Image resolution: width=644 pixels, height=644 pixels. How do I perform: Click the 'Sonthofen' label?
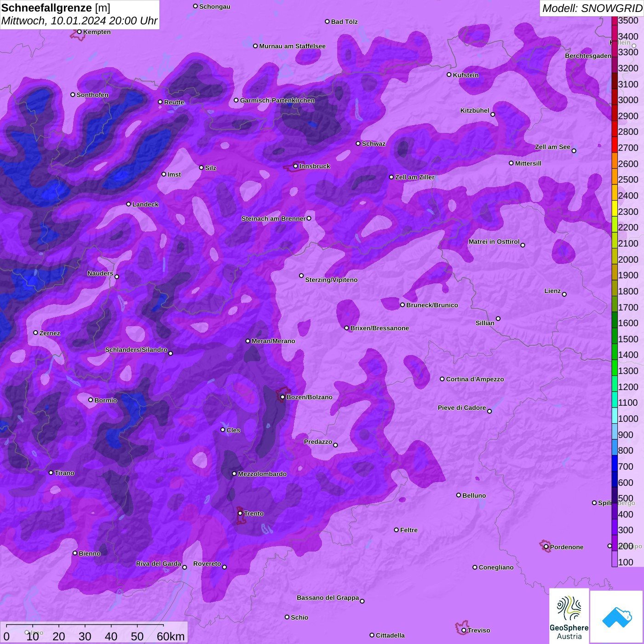click(92, 95)
